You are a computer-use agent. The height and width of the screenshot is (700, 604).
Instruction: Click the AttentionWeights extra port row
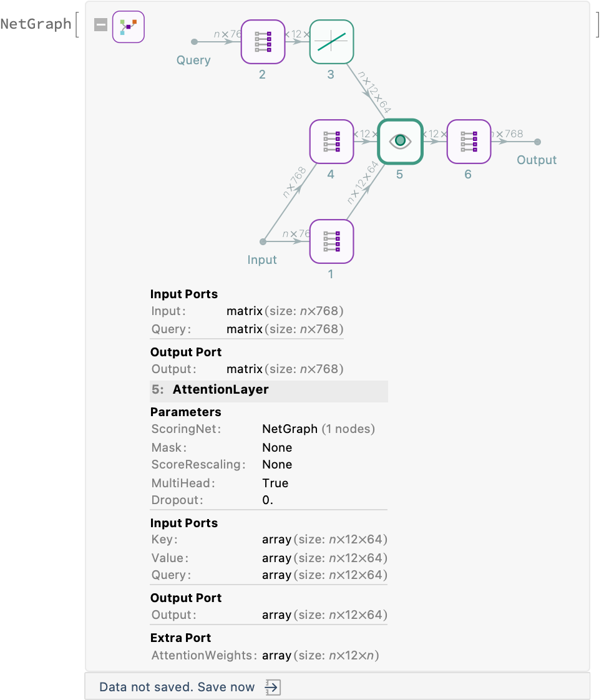point(265,656)
